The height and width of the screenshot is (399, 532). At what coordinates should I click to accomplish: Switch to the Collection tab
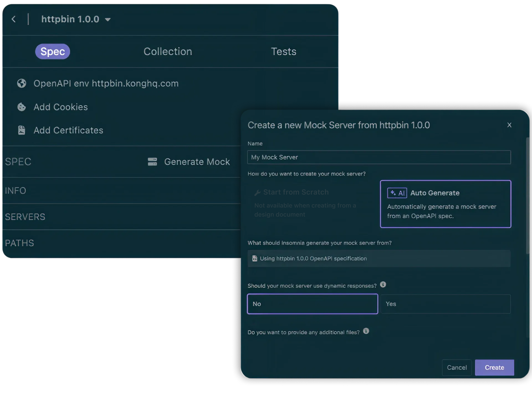pyautogui.click(x=168, y=52)
